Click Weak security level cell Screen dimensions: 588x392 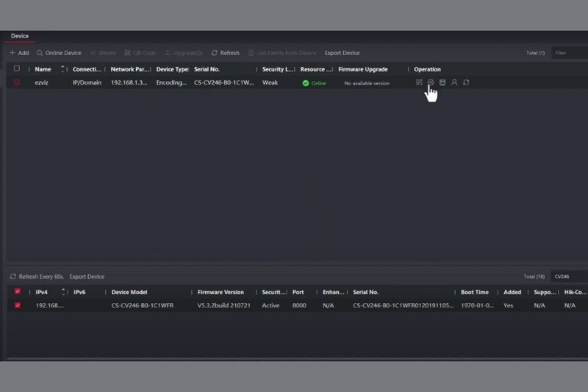(x=270, y=82)
